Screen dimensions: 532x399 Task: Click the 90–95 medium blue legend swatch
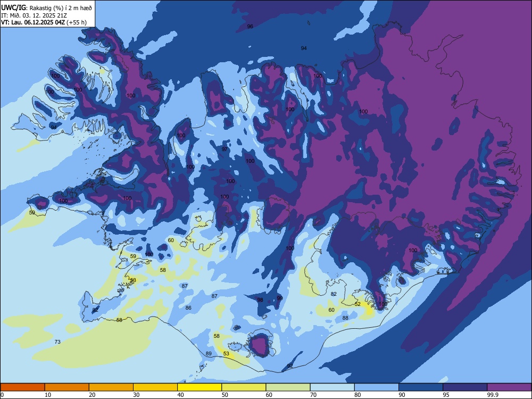[421, 387]
